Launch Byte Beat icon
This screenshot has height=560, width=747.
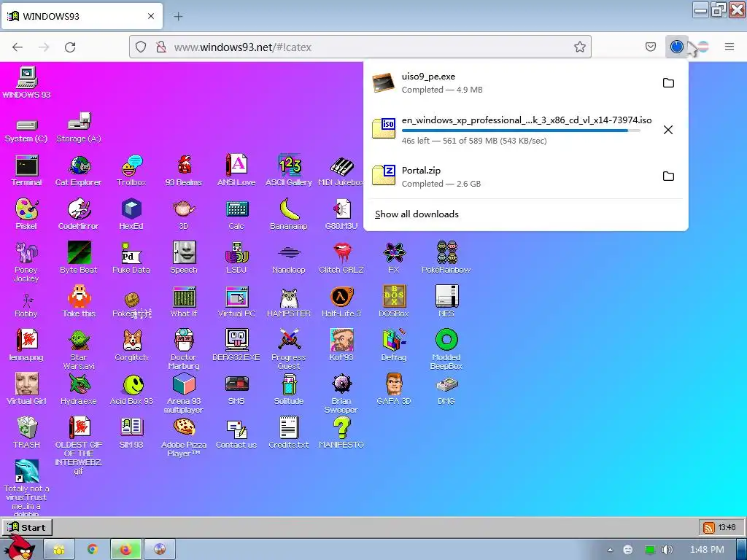[x=79, y=257]
